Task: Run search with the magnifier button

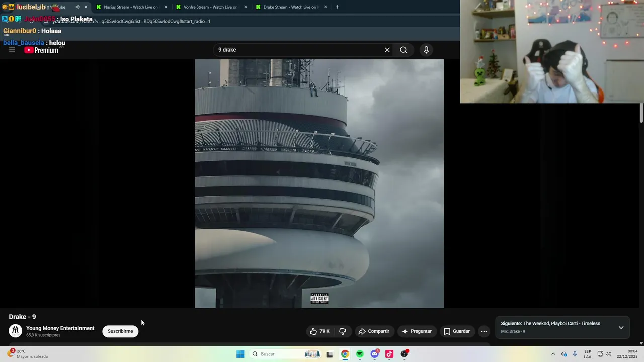Action: click(404, 50)
